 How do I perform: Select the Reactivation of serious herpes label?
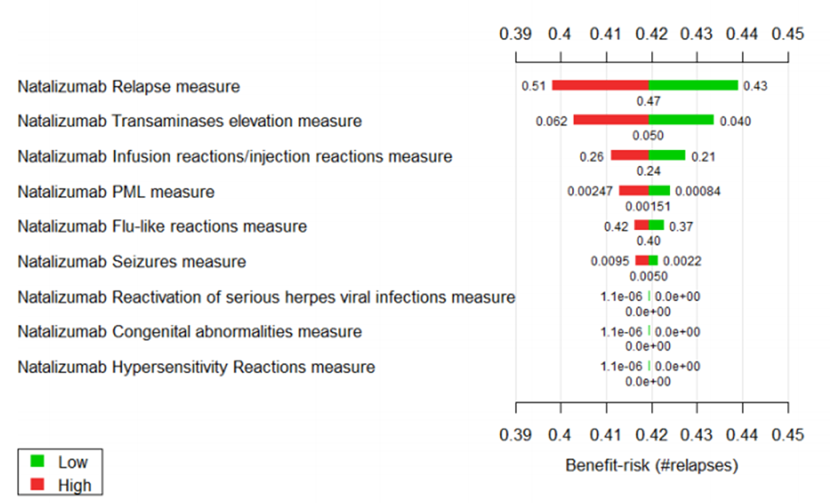coord(266,297)
